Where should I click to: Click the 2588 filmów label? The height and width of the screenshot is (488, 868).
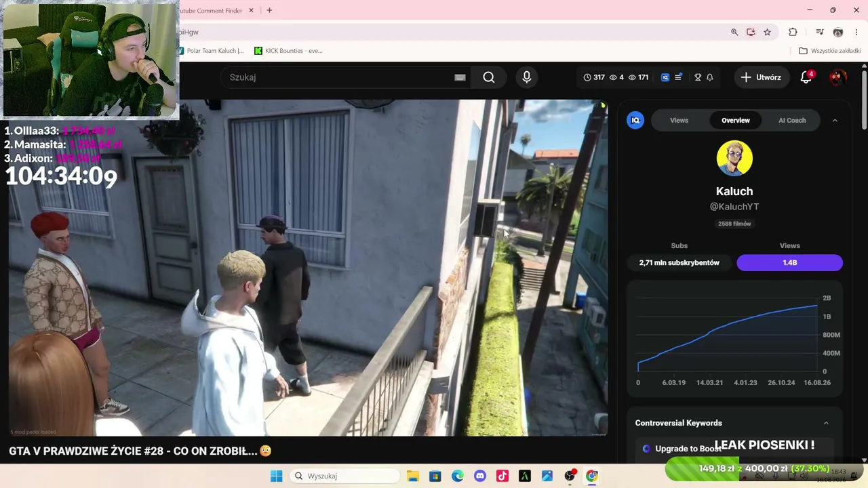click(734, 224)
